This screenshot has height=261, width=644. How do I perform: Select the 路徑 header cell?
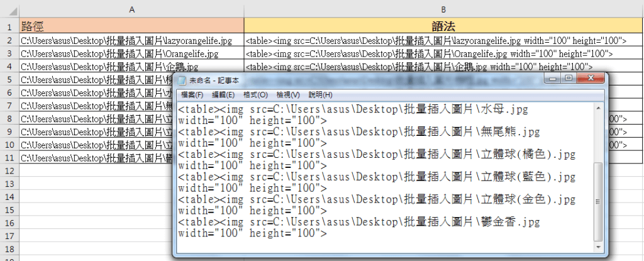131,26
